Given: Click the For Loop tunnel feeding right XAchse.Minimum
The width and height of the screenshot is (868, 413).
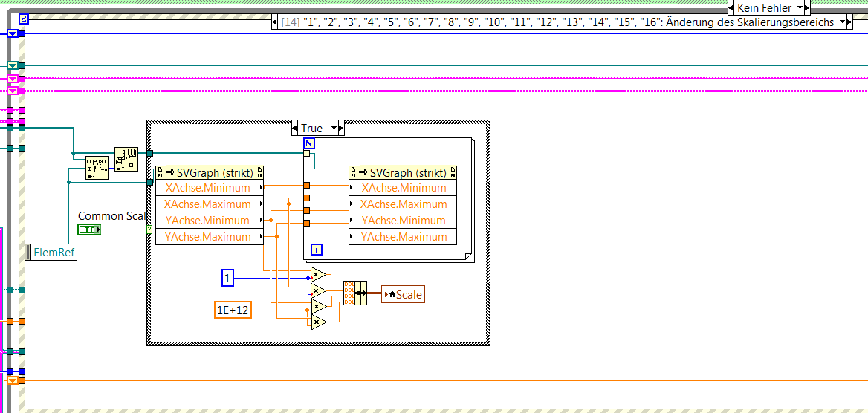Looking at the screenshot, I should click(307, 186).
